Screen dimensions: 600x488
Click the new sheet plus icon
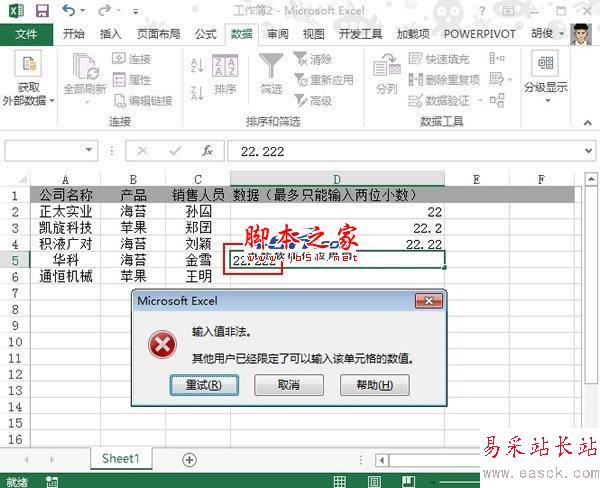click(x=189, y=460)
